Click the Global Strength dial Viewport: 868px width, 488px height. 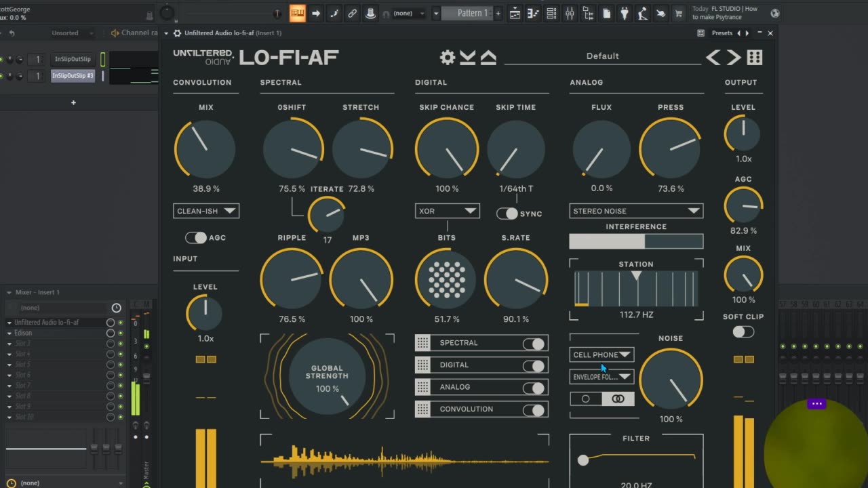[327, 375]
